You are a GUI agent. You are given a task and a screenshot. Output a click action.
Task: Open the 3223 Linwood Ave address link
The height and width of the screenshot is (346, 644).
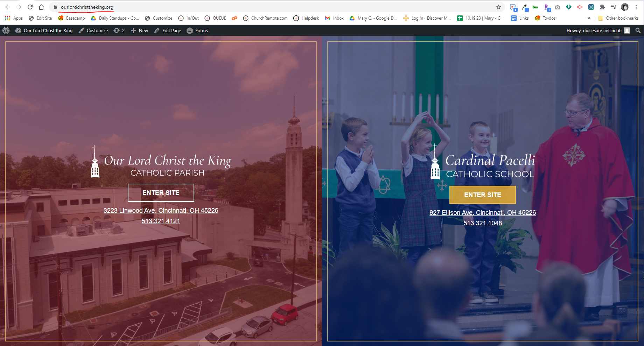(x=161, y=211)
